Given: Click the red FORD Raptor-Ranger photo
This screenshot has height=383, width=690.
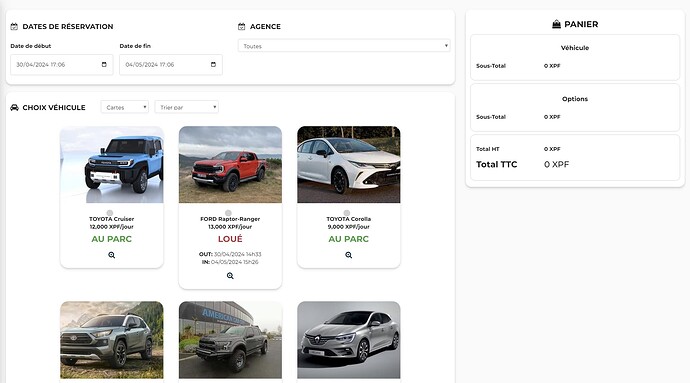Looking at the screenshot, I should point(230,165).
